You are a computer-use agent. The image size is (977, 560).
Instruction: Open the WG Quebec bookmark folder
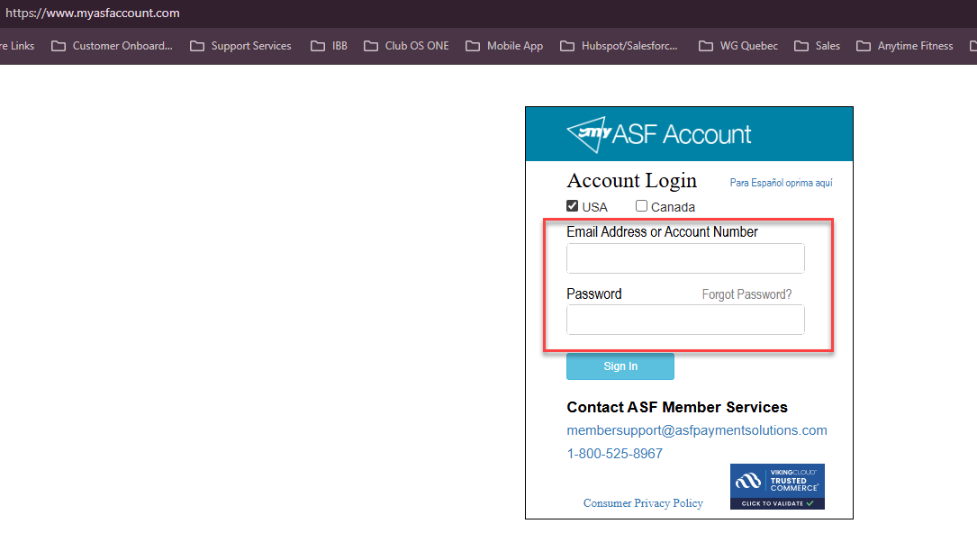click(x=738, y=46)
